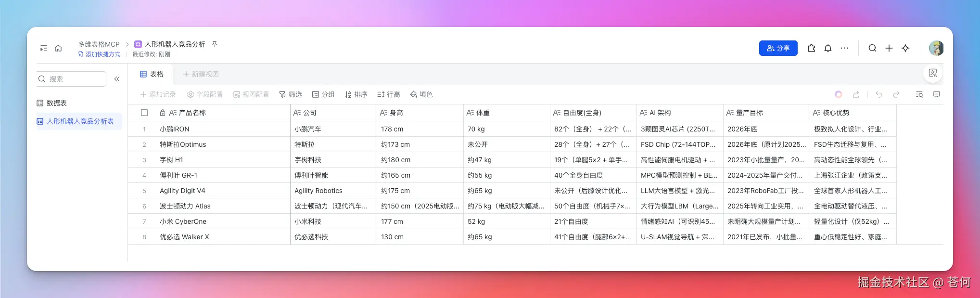Select the Agility Digit V4 cell
The height and width of the screenshot is (298, 980).
tap(223, 191)
